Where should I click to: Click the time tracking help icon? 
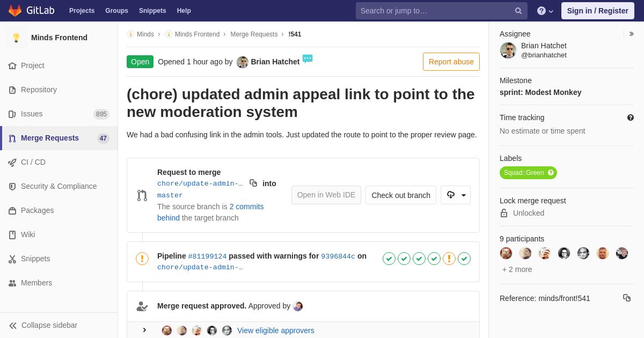pyautogui.click(x=631, y=117)
